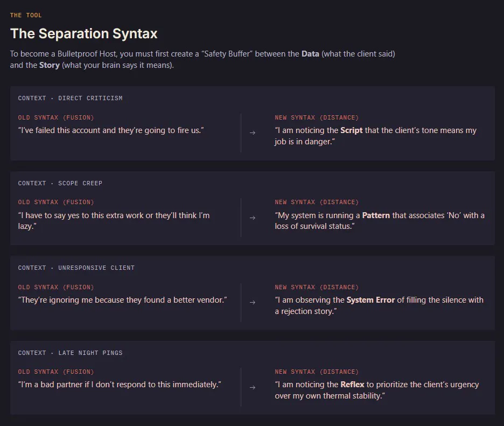The image size is (504, 426).
Task: Click the phrase "a rejection story."
Action: (x=306, y=311)
